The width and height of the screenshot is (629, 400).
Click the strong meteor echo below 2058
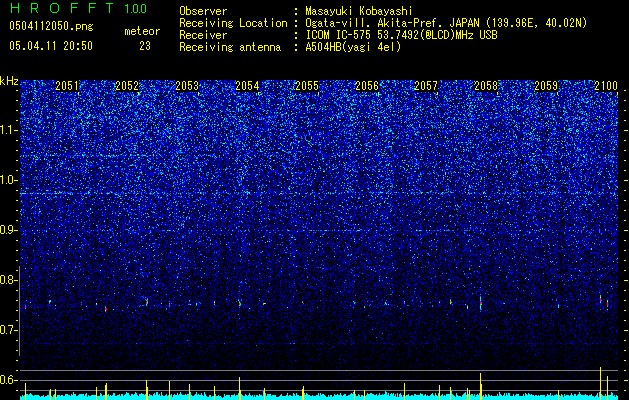(480, 303)
